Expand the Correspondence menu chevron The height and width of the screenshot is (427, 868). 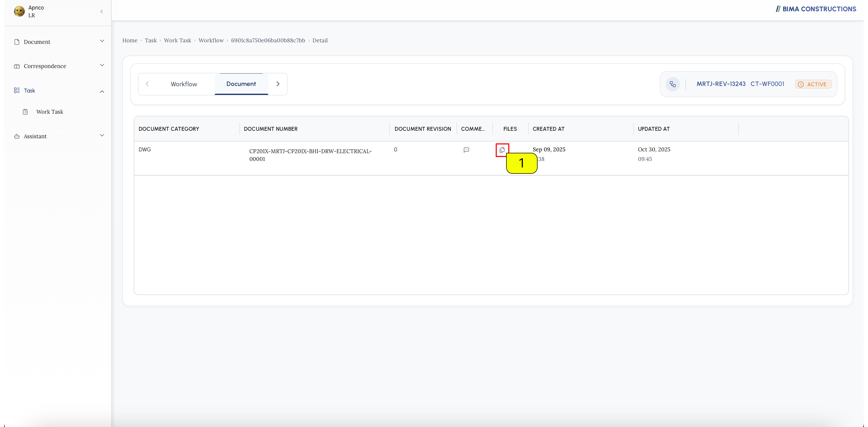pyautogui.click(x=102, y=65)
